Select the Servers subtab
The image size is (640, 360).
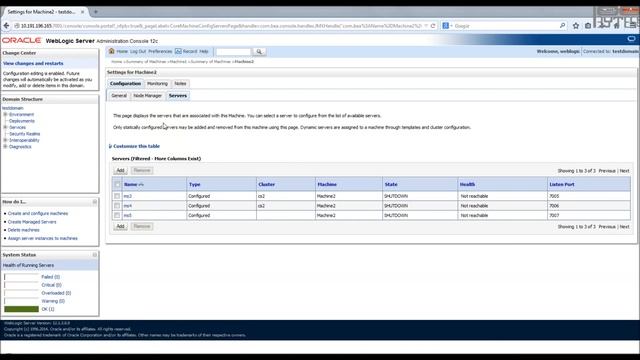click(x=178, y=96)
